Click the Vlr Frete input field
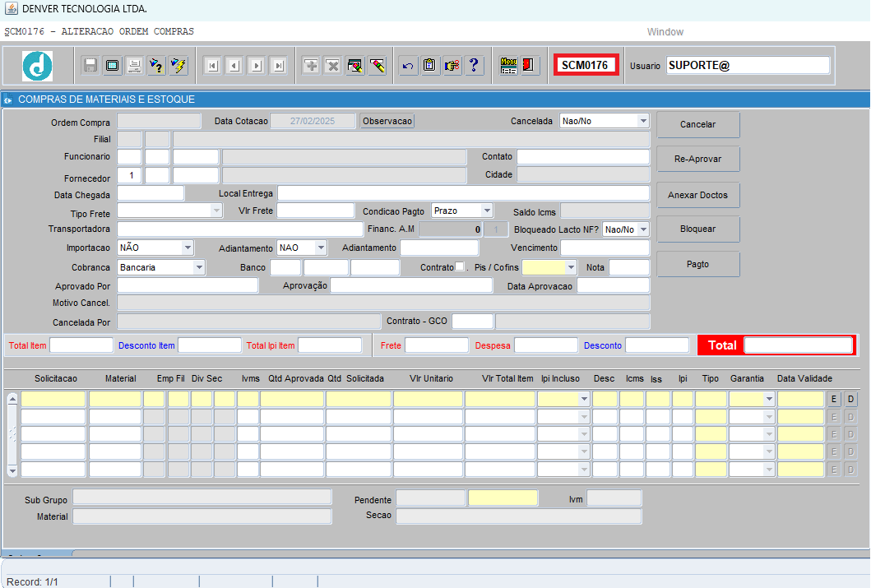This screenshot has width=871, height=588. tap(316, 211)
